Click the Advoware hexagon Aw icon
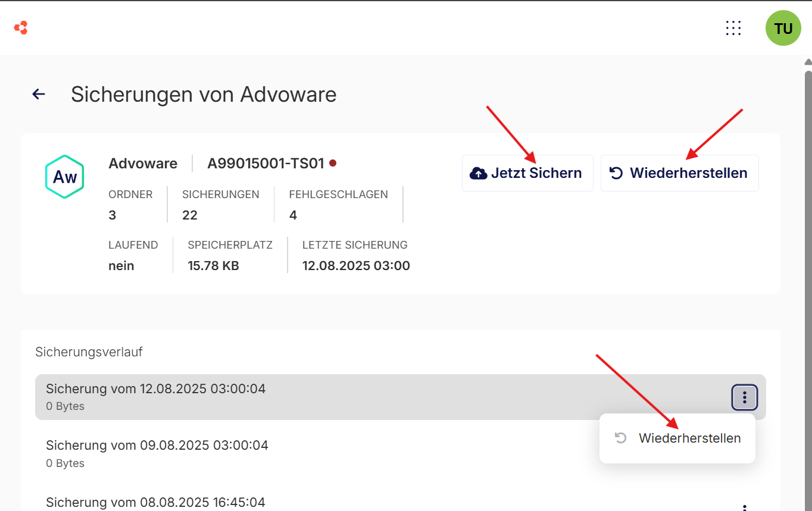812x511 pixels. click(x=64, y=177)
